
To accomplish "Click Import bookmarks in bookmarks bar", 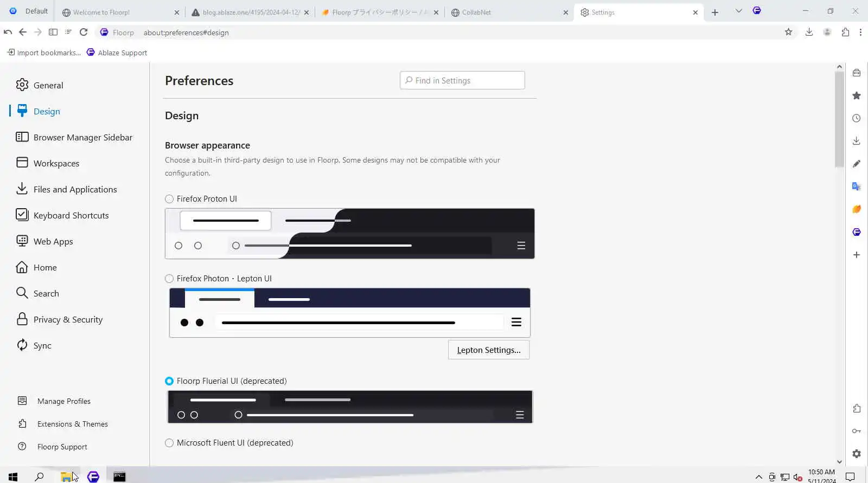I will pos(44,53).
